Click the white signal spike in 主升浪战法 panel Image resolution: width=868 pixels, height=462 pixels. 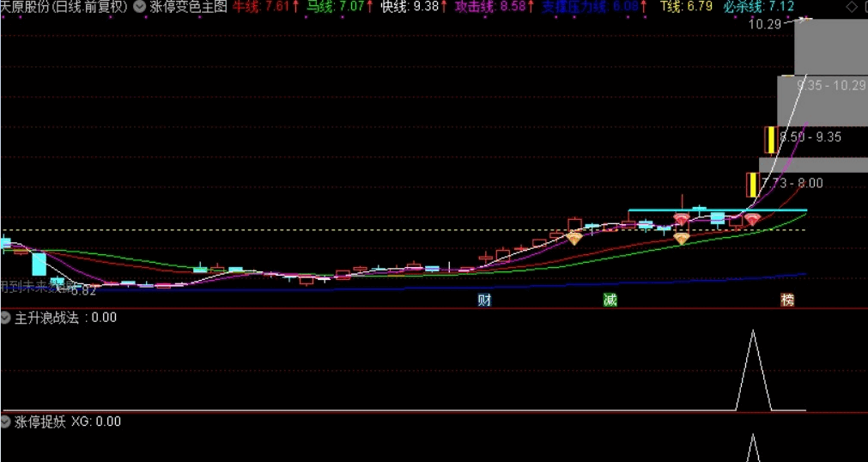753,370
